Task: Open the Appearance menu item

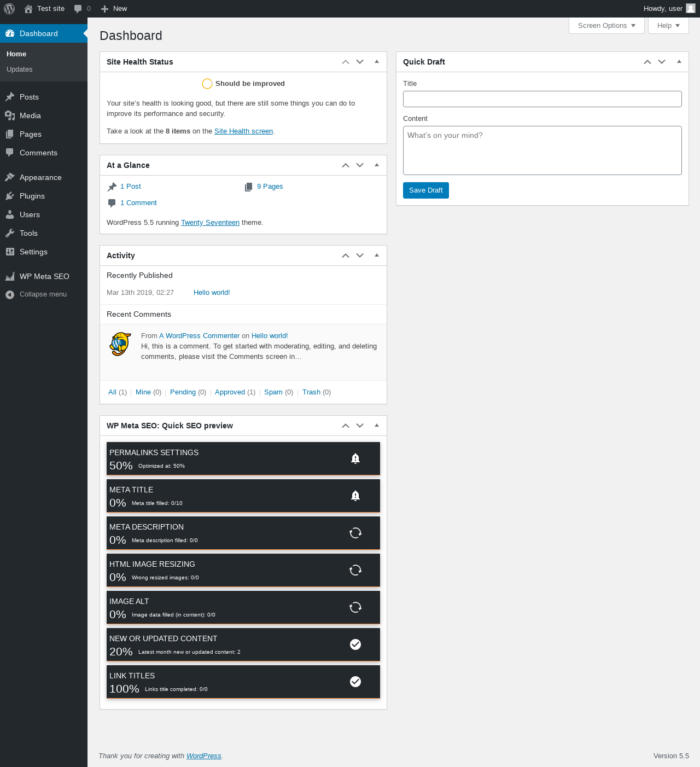Action: coord(44,177)
